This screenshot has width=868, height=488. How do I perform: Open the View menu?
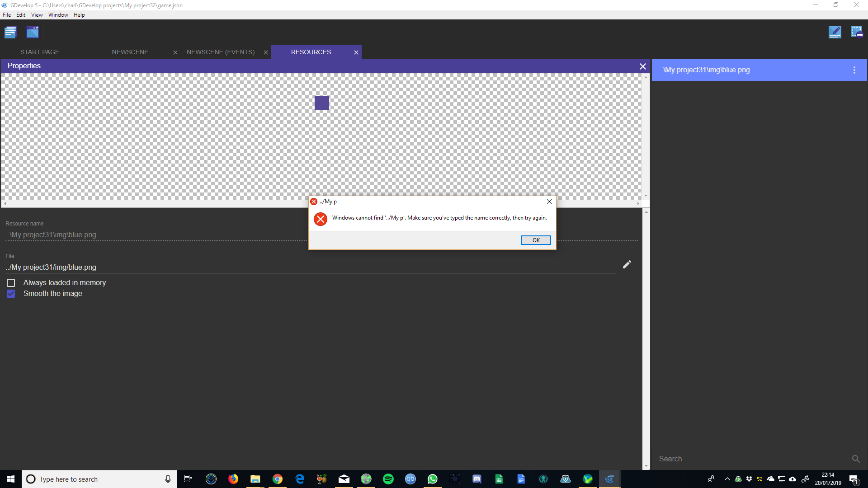37,15
